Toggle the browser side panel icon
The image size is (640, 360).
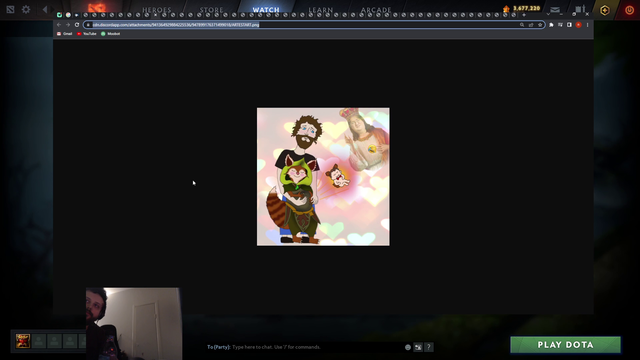tap(569, 25)
